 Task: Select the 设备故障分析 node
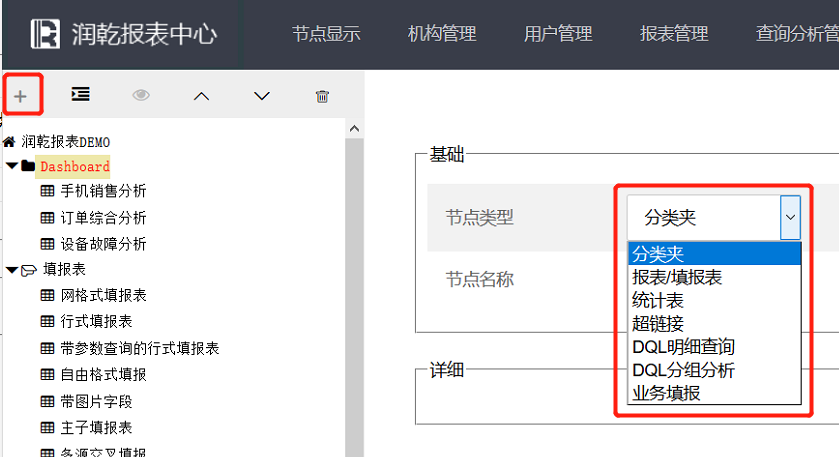(x=103, y=244)
